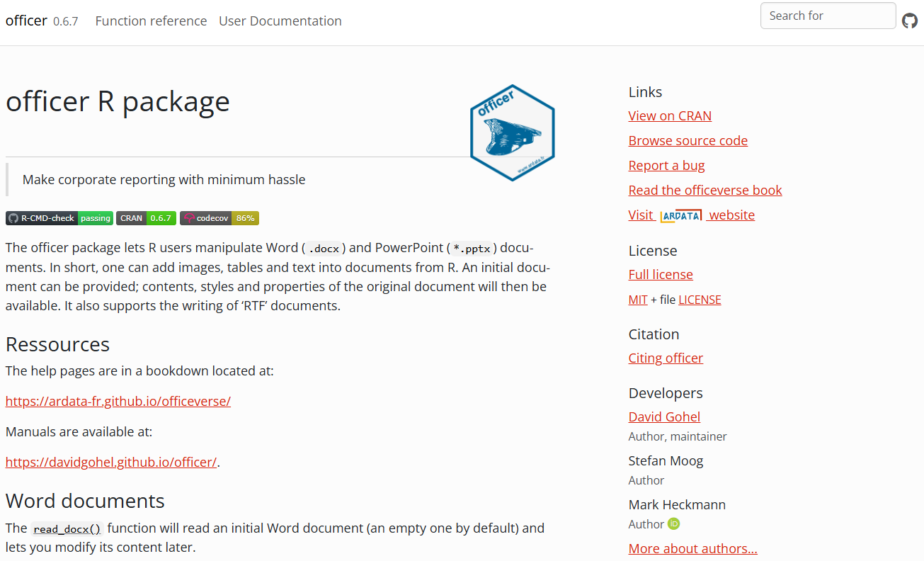This screenshot has height=561, width=924.
Task: Follow the Citing officer link
Action: click(666, 358)
